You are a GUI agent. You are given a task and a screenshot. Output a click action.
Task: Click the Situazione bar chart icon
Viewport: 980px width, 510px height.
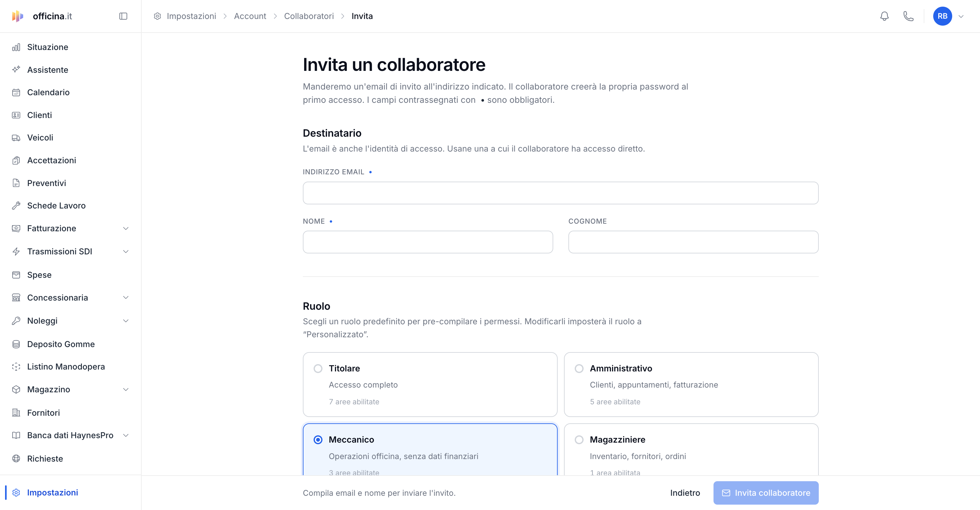point(16,47)
